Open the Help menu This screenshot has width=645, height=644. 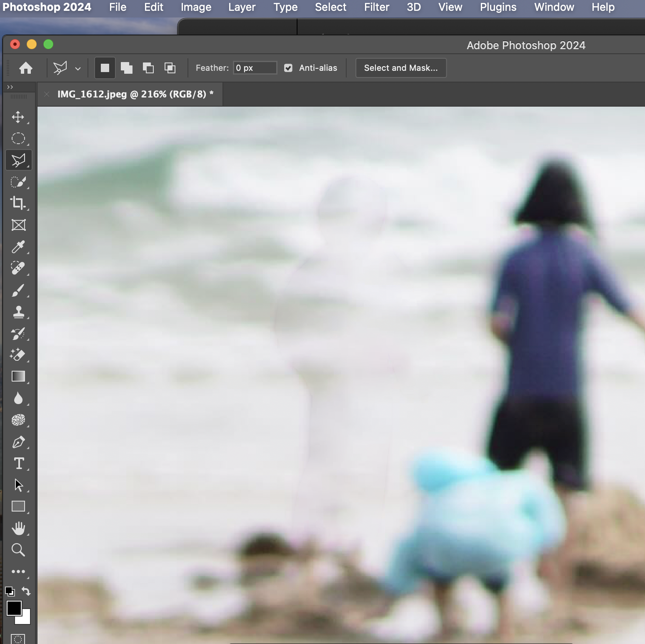[x=603, y=7]
